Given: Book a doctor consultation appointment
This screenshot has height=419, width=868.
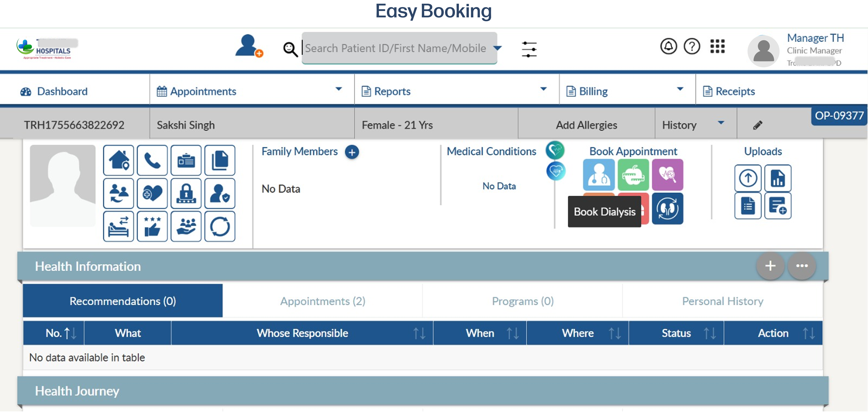Looking at the screenshot, I should 599,175.
